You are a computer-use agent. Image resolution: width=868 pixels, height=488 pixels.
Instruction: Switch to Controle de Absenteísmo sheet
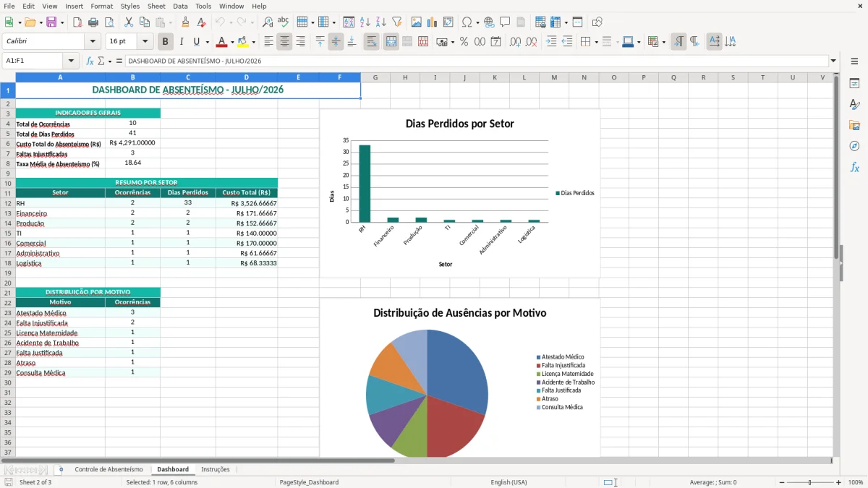point(109,469)
